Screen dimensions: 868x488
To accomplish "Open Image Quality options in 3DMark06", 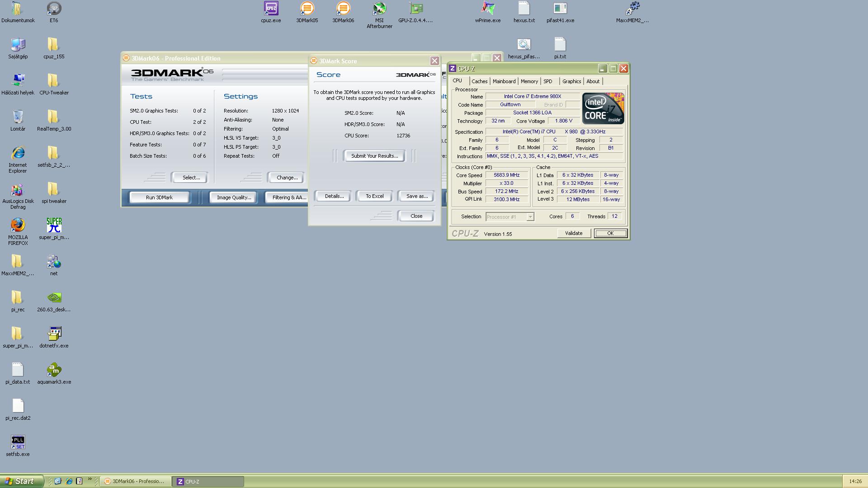I will tap(233, 197).
